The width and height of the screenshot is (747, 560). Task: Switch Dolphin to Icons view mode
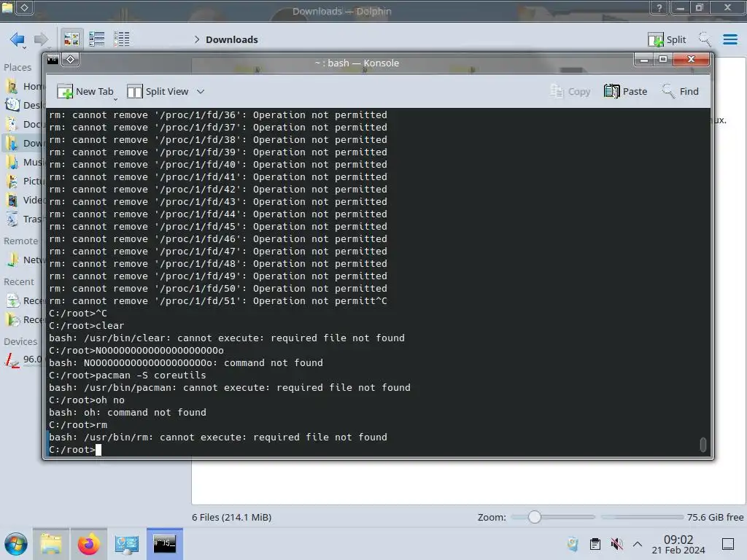click(71, 39)
